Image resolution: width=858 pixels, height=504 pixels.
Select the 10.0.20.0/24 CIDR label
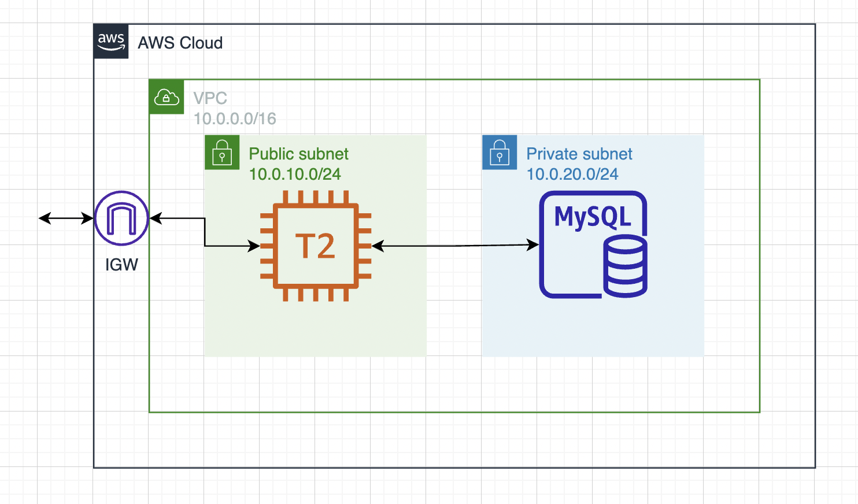pyautogui.click(x=573, y=175)
